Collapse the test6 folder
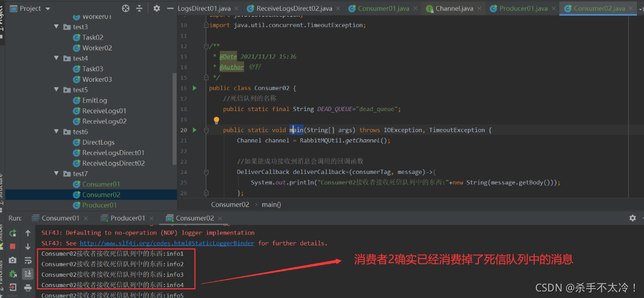This screenshot has width=644, height=298. point(57,132)
